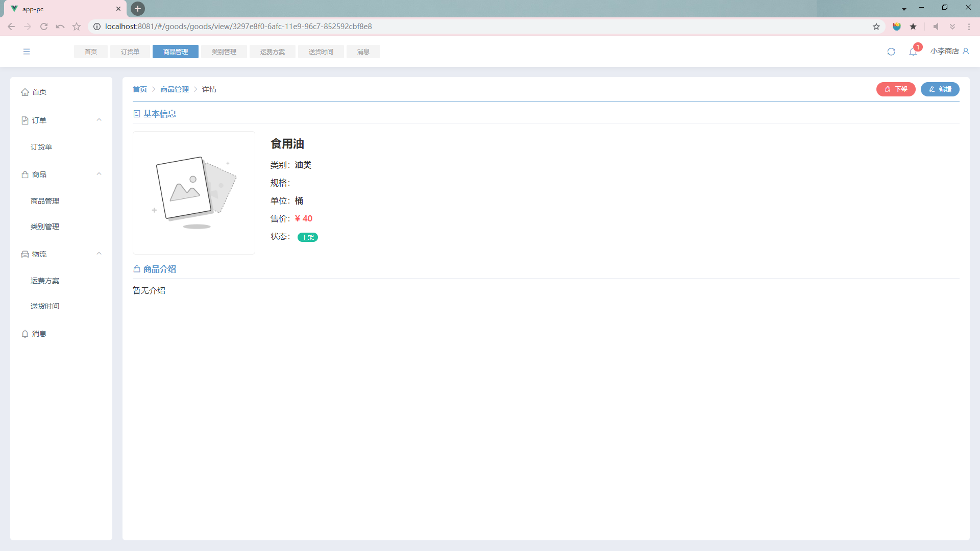Click the refresh icon in header
980x551 pixels.
coord(891,52)
